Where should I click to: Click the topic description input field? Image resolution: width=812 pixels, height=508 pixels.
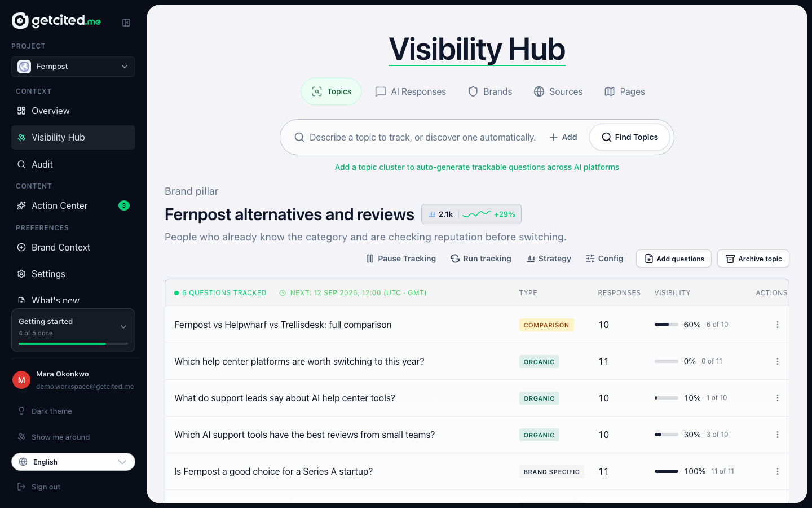coord(422,137)
